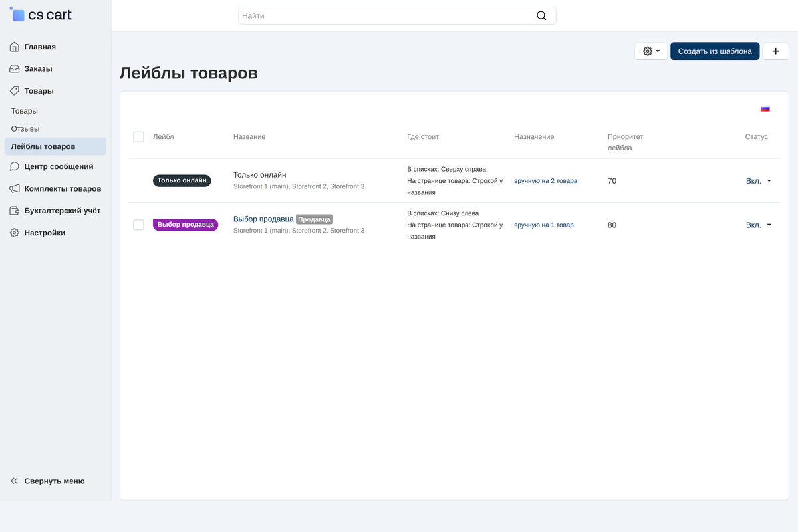Screen dimensions: 798x532
Task: Open Отзывы in the sidebar
Action: [x=25, y=128]
